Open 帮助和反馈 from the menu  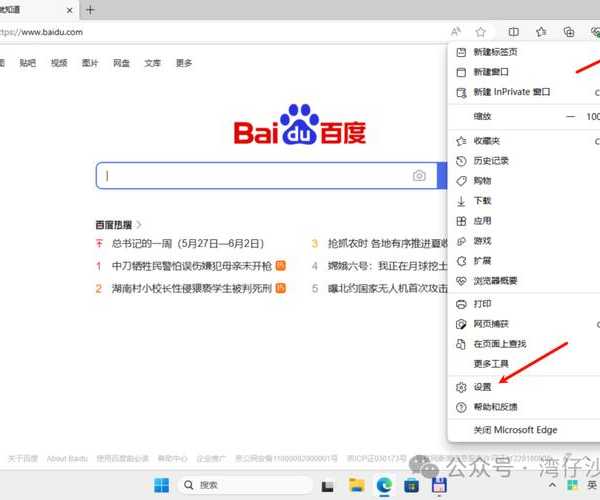point(523,407)
